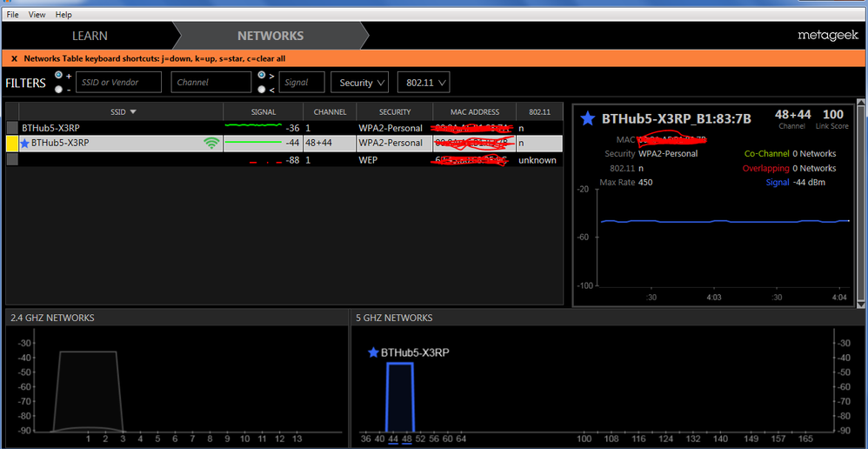
Task: Select the minus exclude filter radio button
Action: (58, 89)
